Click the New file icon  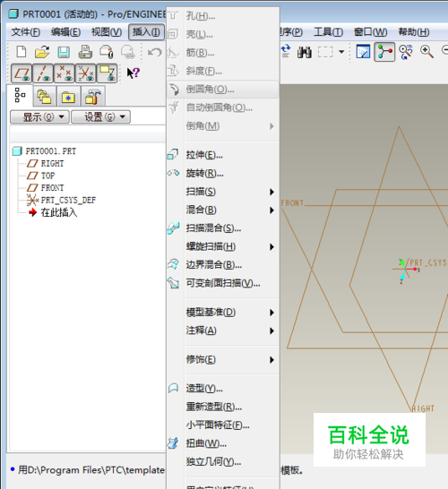[x=22, y=51]
